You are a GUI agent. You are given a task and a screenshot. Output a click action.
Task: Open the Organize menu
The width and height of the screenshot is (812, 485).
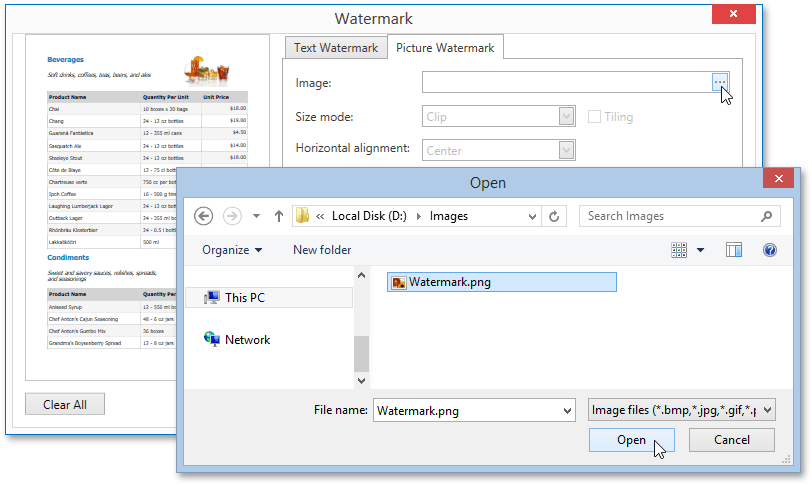click(x=232, y=250)
